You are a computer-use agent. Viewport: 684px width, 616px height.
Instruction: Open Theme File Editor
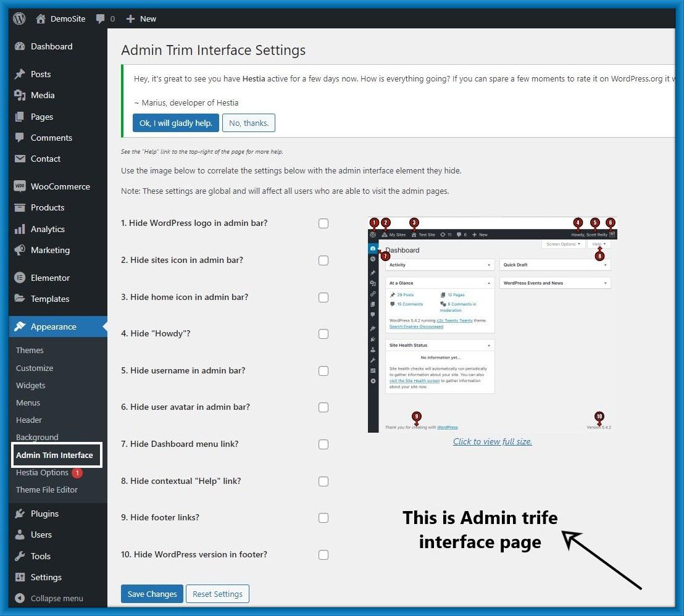click(47, 489)
